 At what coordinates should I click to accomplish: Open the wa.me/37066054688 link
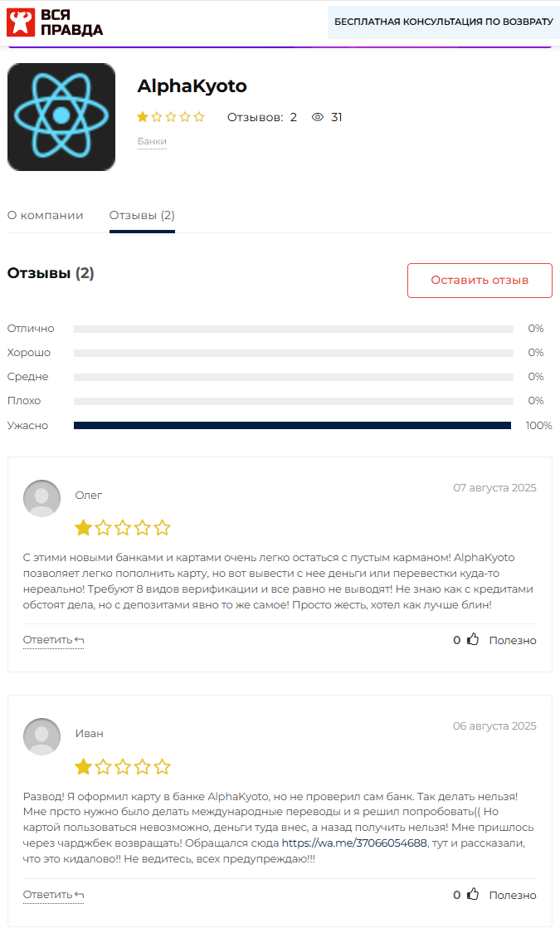(x=354, y=843)
